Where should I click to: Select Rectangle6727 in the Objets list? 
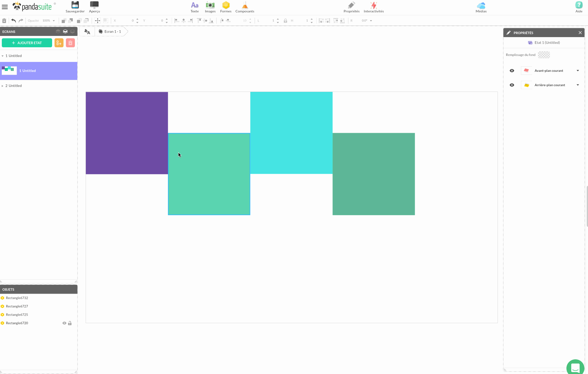pyautogui.click(x=17, y=306)
